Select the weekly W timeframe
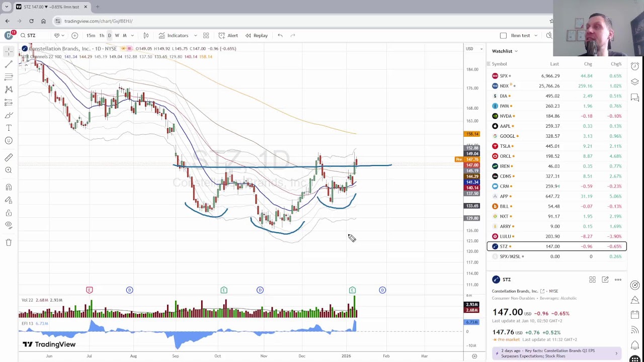Image resolution: width=644 pixels, height=362 pixels. click(117, 35)
